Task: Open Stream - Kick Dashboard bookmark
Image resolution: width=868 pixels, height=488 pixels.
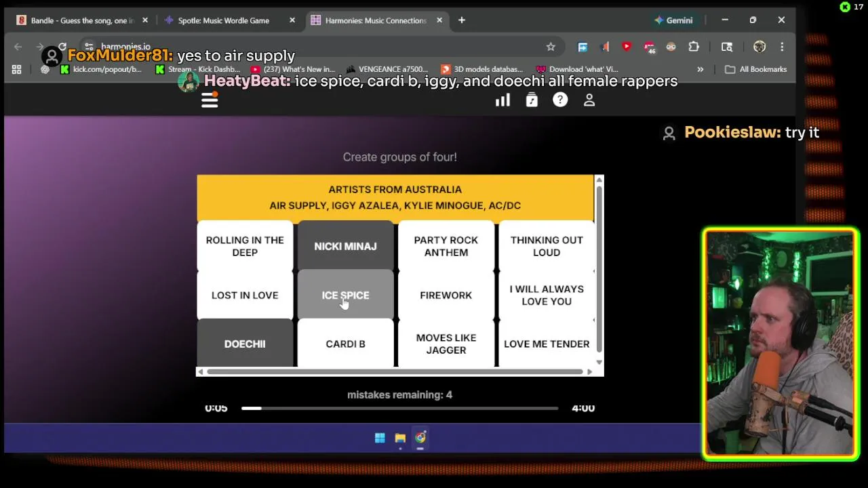Action: [x=198, y=69]
